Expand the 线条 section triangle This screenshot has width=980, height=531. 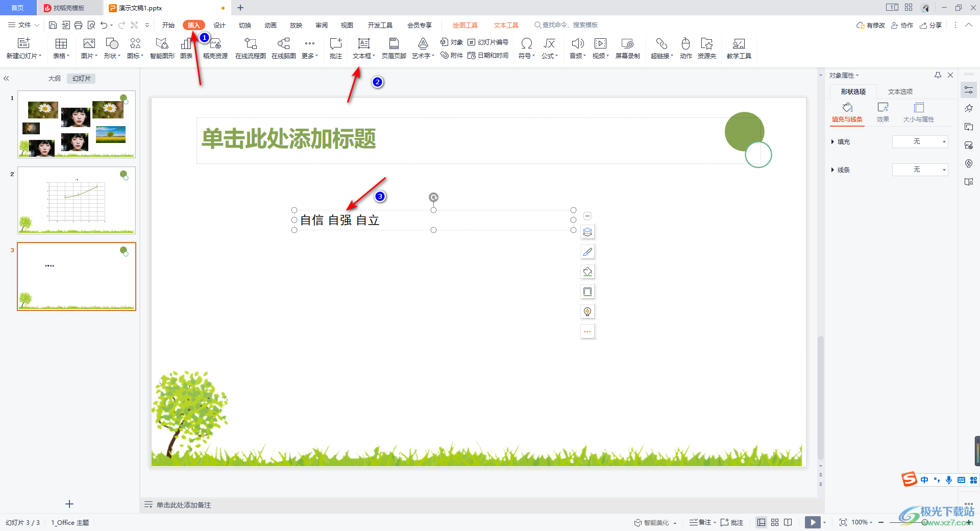point(832,170)
